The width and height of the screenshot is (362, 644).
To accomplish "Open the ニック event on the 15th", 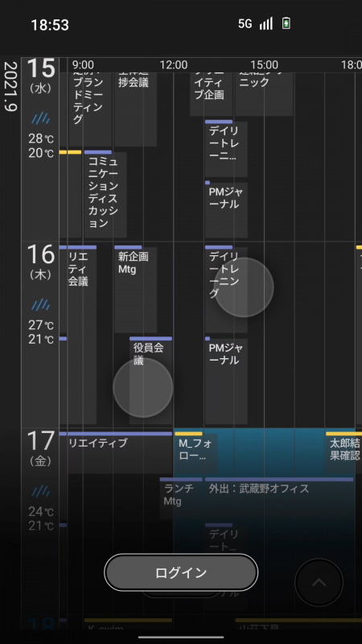I will [x=264, y=93].
